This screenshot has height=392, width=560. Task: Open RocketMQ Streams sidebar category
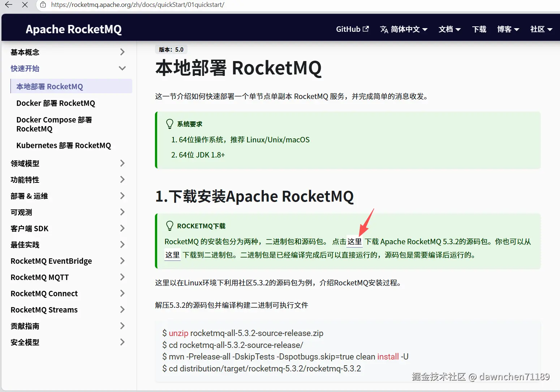(x=44, y=310)
